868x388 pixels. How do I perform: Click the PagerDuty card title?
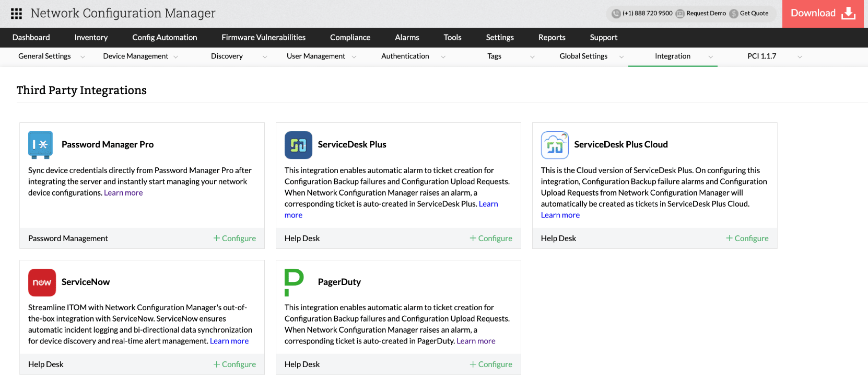pos(339,282)
